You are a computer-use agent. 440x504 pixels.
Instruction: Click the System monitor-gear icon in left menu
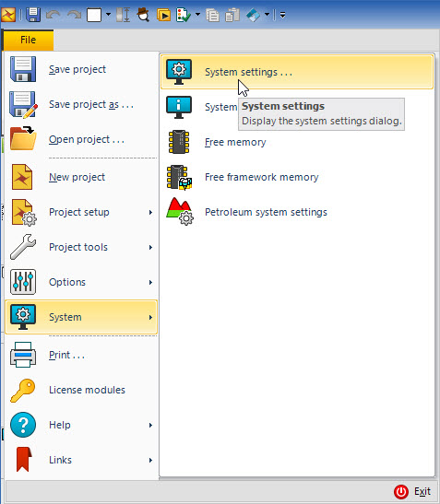pyautogui.click(x=23, y=317)
